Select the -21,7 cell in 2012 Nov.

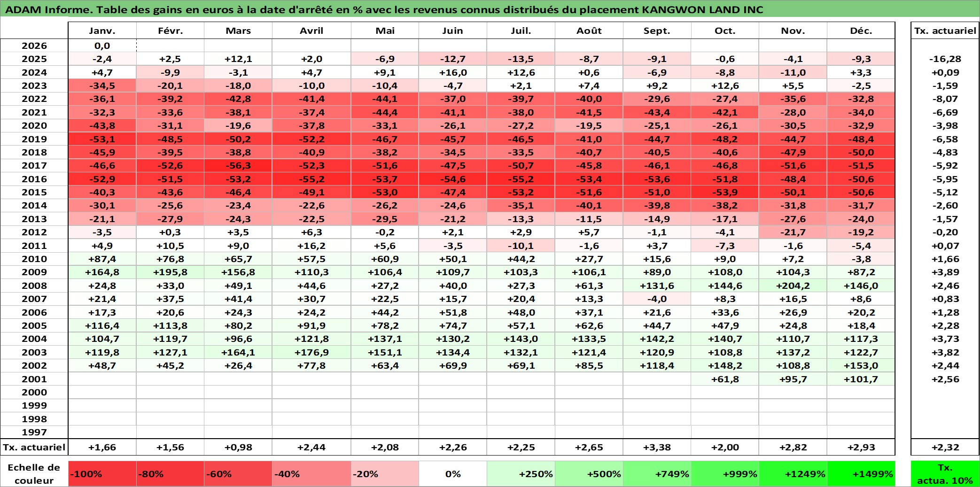click(x=793, y=232)
